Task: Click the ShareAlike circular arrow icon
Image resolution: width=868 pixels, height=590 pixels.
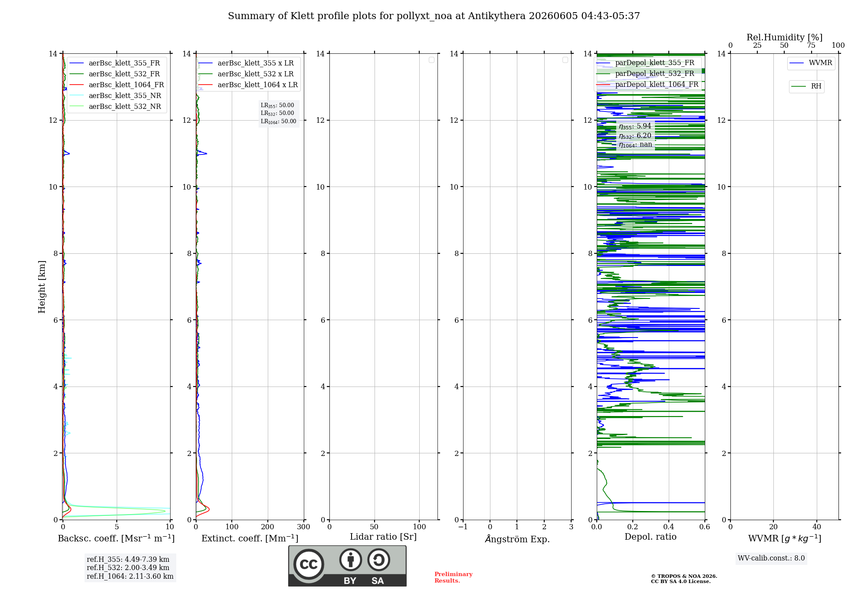Action: (x=379, y=560)
